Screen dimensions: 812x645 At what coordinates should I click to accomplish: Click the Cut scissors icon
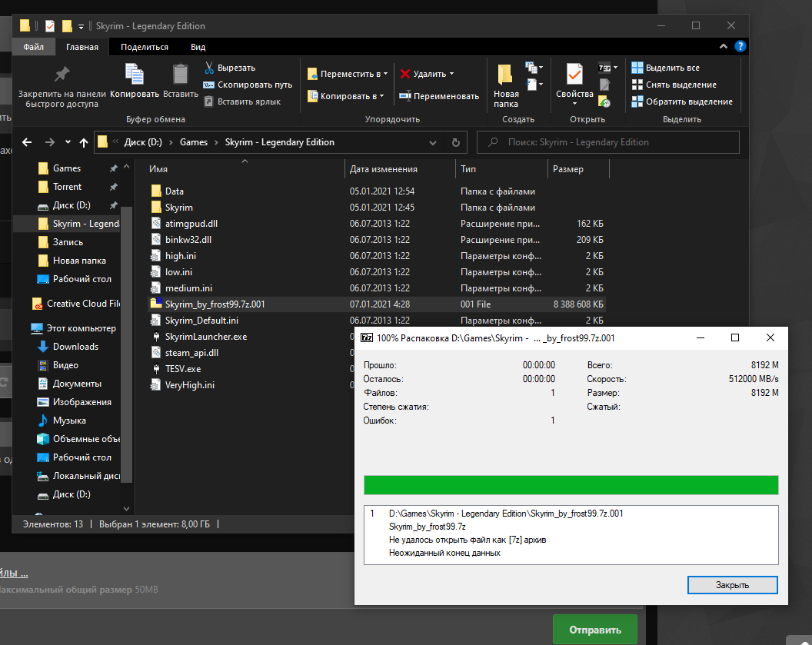point(209,68)
